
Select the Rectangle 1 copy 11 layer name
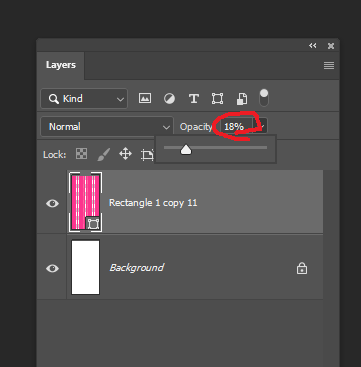point(153,203)
